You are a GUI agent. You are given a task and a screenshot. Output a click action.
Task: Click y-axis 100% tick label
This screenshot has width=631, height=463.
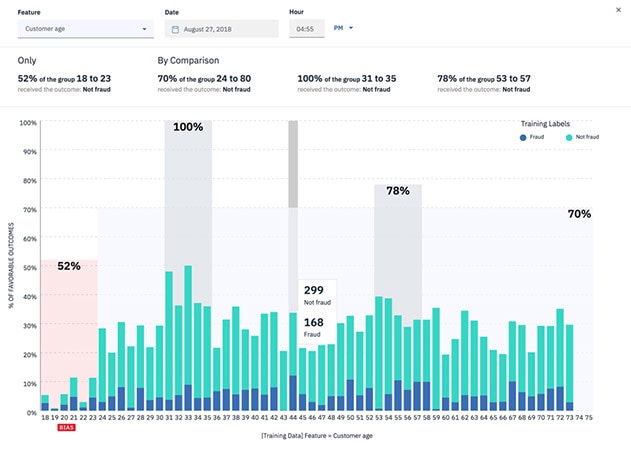tap(28, 123)
